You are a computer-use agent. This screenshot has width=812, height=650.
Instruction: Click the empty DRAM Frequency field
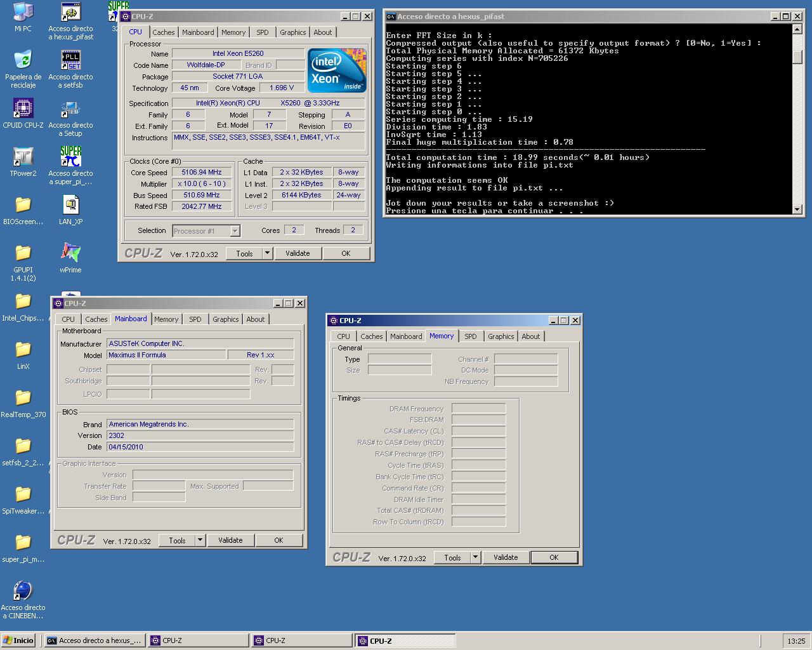tap(478, 409)
